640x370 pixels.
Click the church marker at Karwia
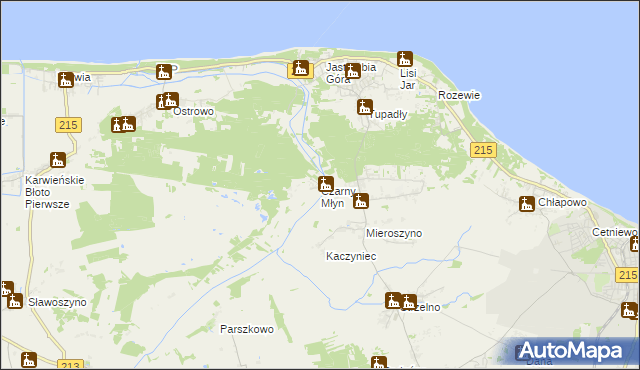tap(65, 80)
